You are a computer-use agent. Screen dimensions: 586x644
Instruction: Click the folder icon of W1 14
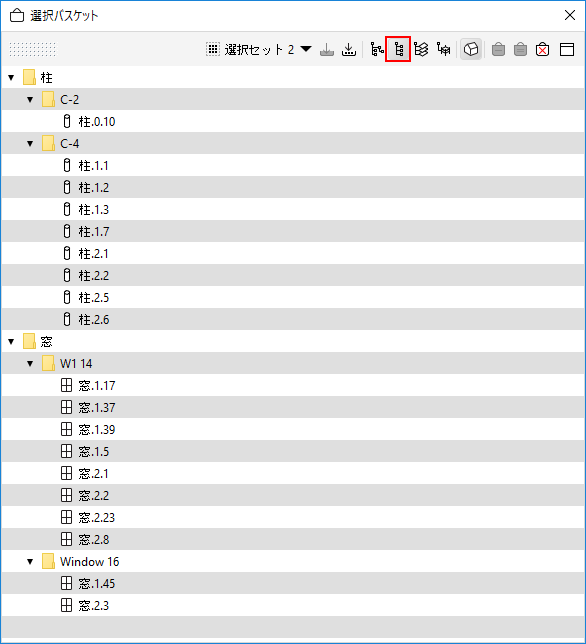point(48,363)
